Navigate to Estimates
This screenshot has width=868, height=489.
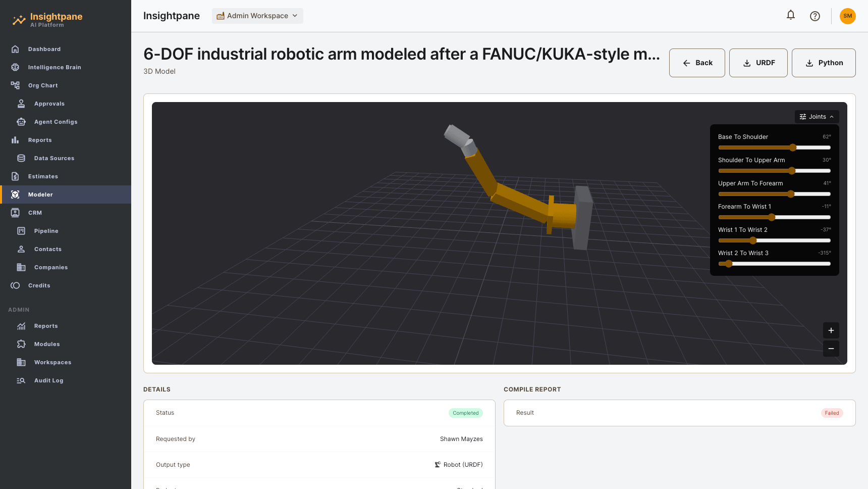click(x=66, y=176)
